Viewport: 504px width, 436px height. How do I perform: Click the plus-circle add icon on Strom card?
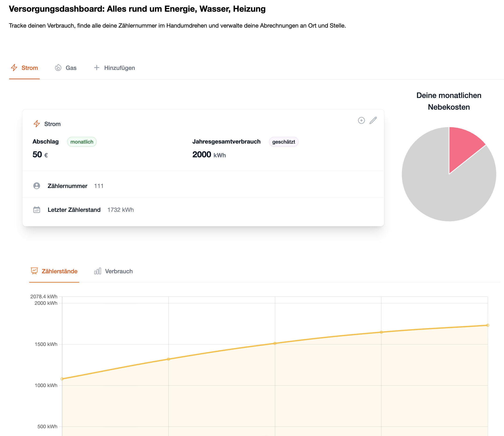[361, 120]
